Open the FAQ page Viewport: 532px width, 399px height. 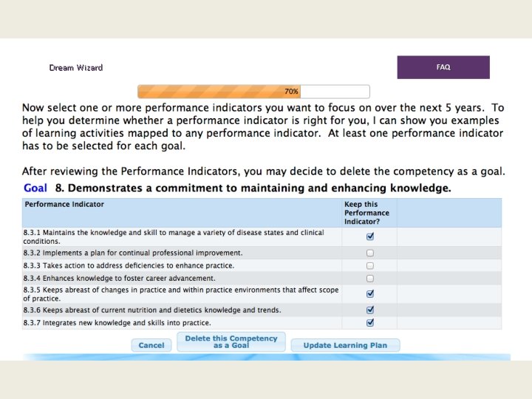[x=443, y=67]
